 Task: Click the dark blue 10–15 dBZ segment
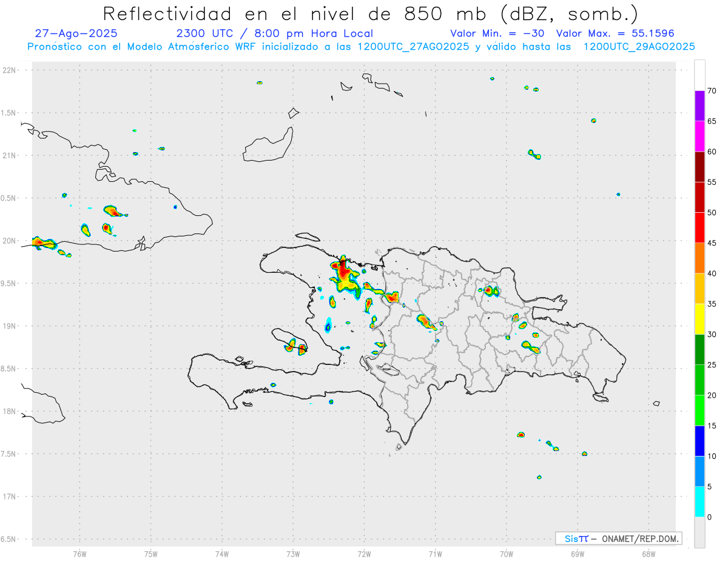pos(699,441)
